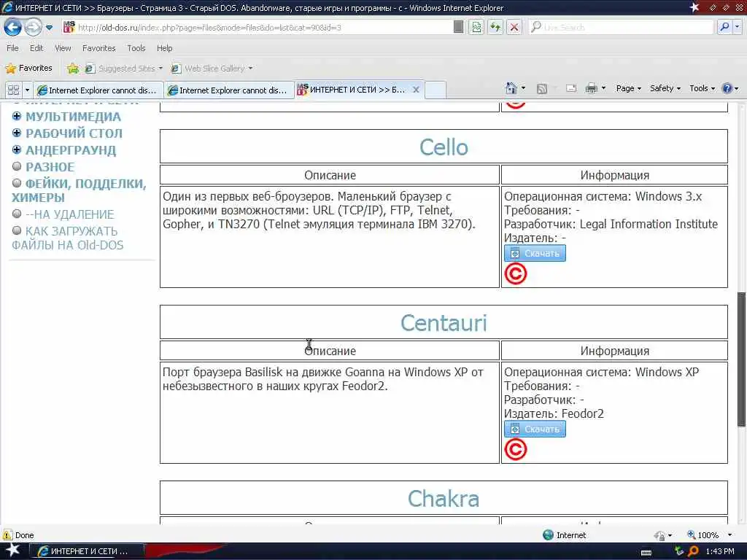Open Suggested Sites dropdown

124,69
